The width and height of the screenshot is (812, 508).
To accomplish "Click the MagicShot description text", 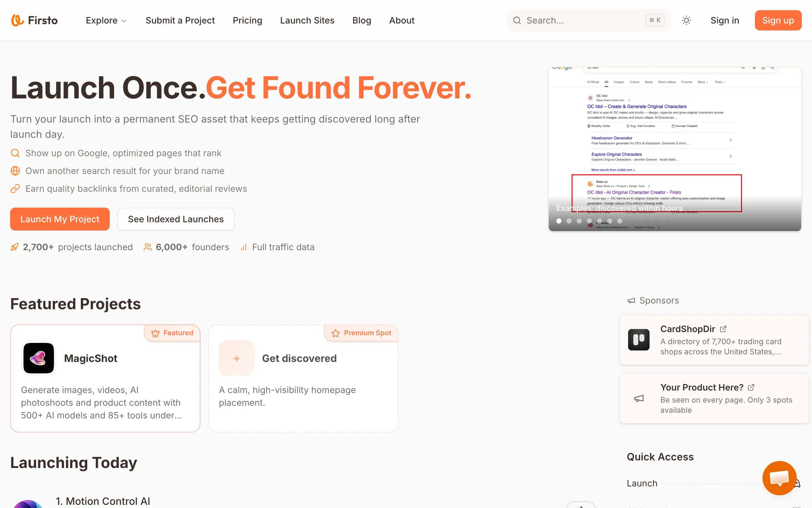I will point(101,403).
